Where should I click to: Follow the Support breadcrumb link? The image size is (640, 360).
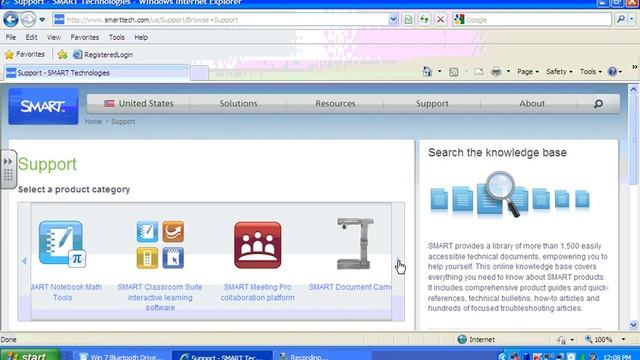tap(123, 122)
